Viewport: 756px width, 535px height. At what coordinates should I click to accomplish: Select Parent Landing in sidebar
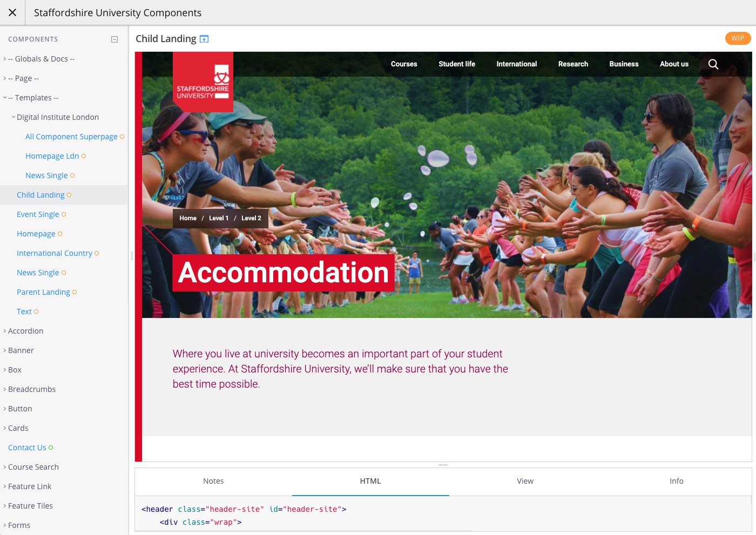[43, 292]
